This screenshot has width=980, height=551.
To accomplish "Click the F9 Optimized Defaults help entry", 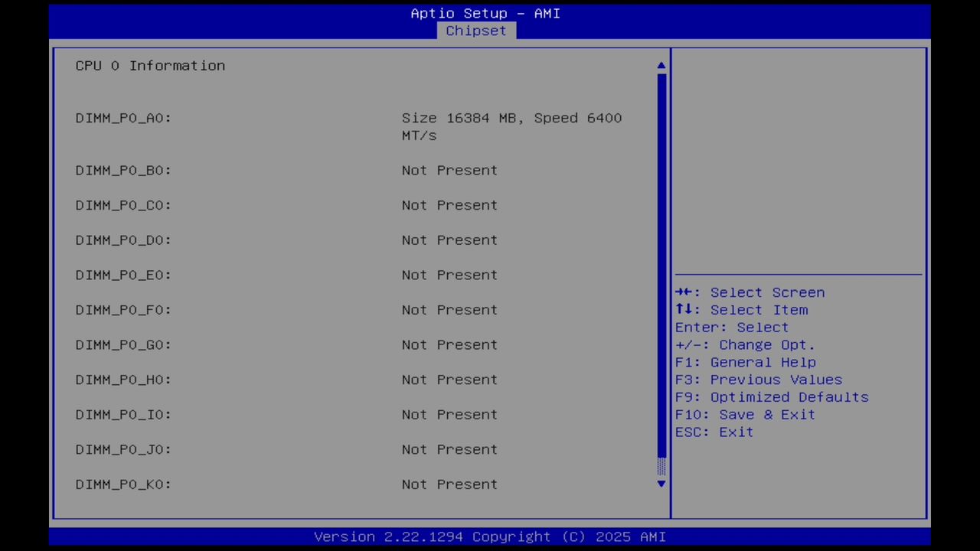I will tap(771, 396).
